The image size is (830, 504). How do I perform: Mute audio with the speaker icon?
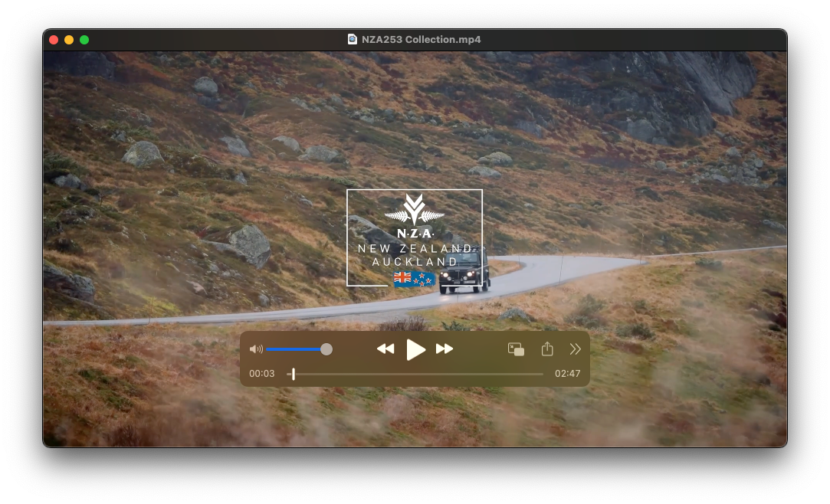pyautogui.click(x=256, y=349)
